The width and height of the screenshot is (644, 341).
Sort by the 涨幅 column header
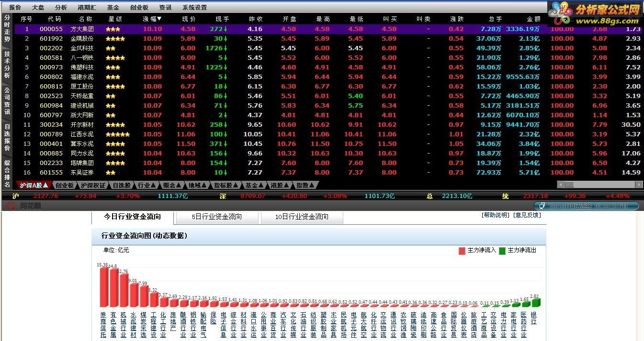click(x=152, y=19)
